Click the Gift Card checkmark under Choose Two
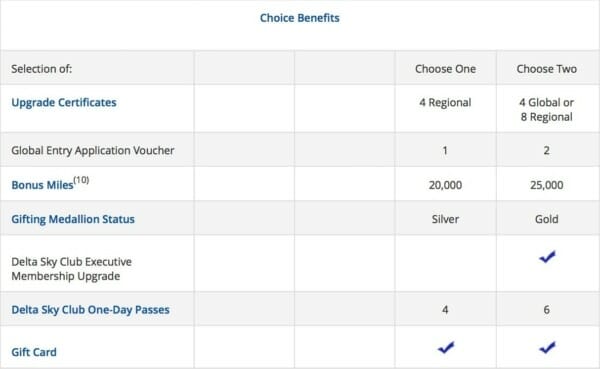The height and width of the screenshot is (369, 600). [547, 347]
